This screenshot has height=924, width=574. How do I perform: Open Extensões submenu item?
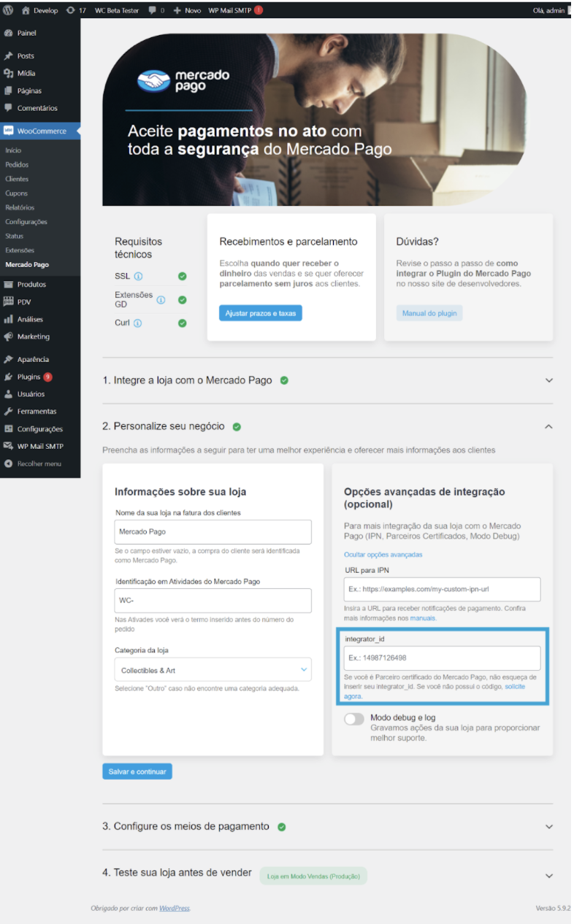click(x=20, y=250)
